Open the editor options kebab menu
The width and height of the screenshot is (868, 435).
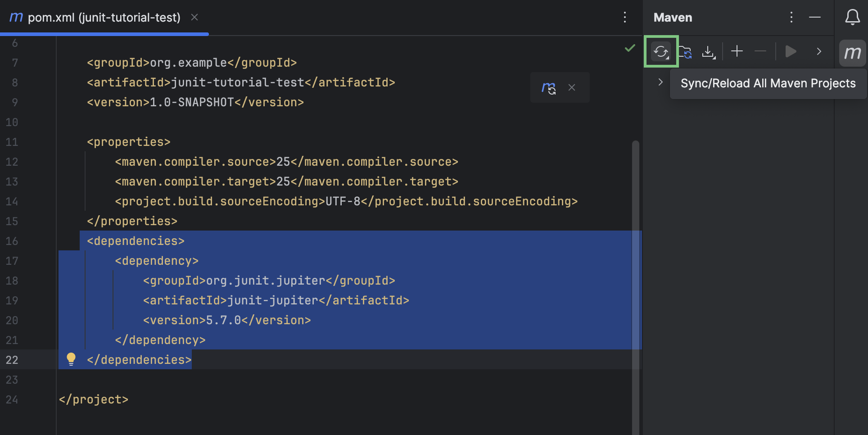pyautogui.click(x=625, y=17)
